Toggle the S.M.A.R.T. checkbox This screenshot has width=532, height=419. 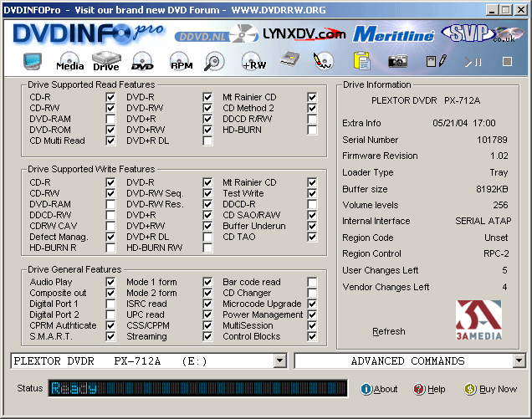point(110,336)
